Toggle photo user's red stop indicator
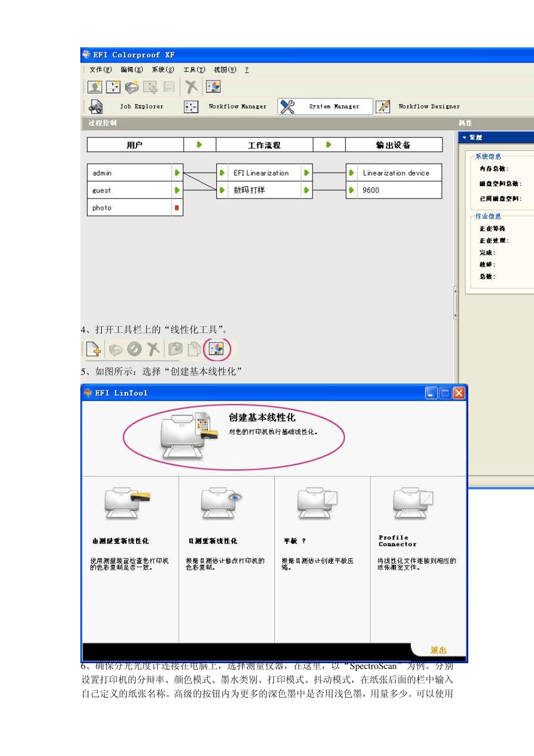The height and width of the screenshot is (756, 534). (x=177, y=208)
